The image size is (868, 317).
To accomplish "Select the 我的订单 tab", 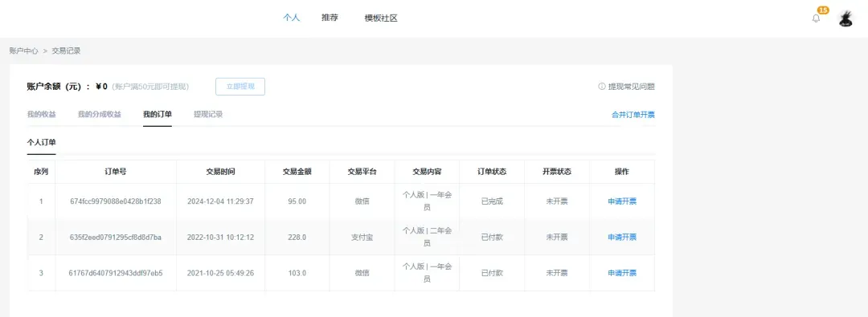I will 158,115.
